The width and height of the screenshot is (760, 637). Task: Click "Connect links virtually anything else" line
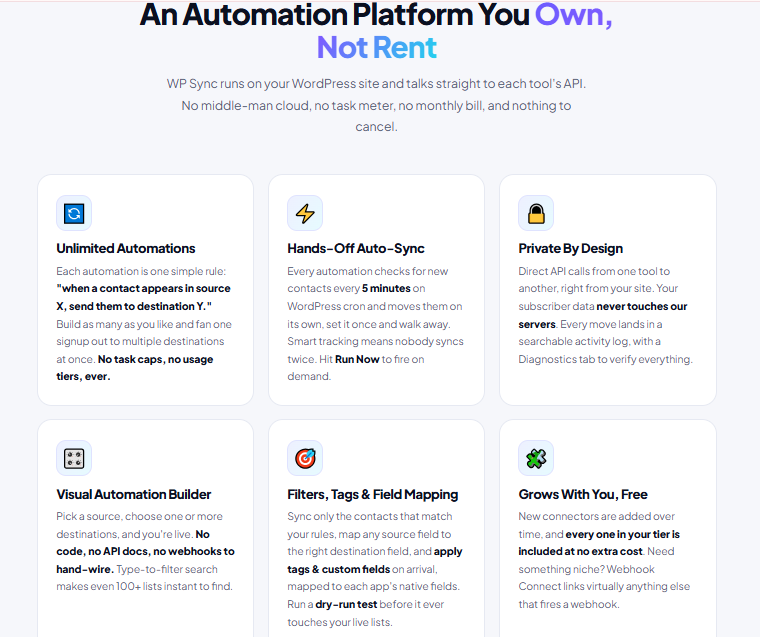click(x=604, y=587)
